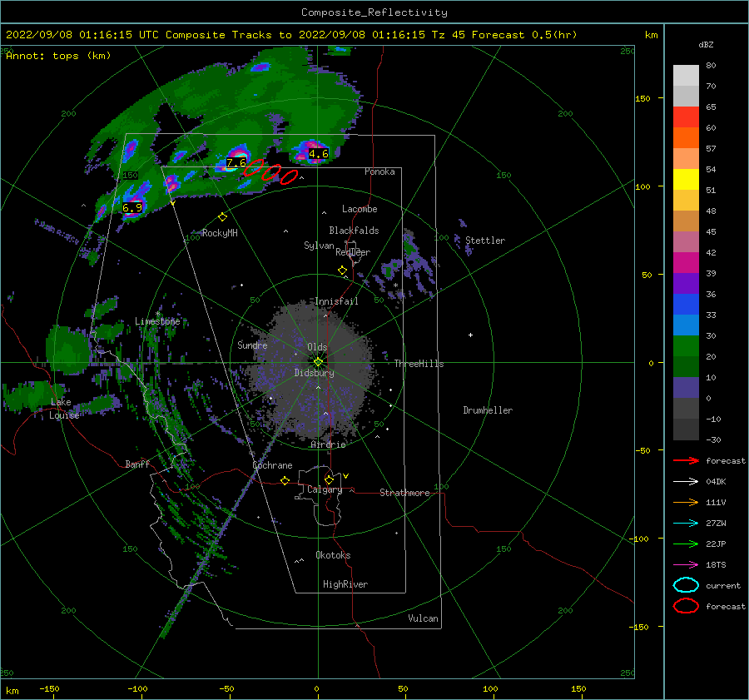Viewport: 749px width, 700px height.
Task: Click the rightmost red forecast ellipse on the map
Action: 289,177
